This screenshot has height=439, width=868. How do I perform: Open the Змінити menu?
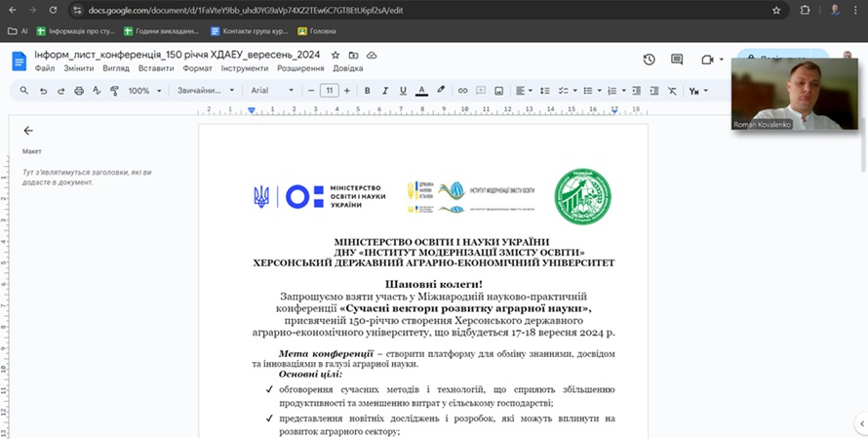coord(79,68)
